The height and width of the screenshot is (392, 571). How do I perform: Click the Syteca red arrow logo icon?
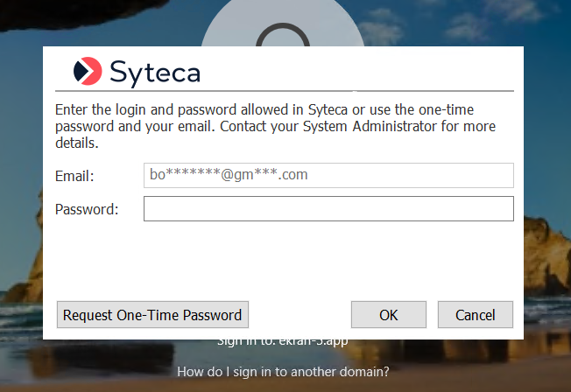pyautogui.click(x=88, y=71)
